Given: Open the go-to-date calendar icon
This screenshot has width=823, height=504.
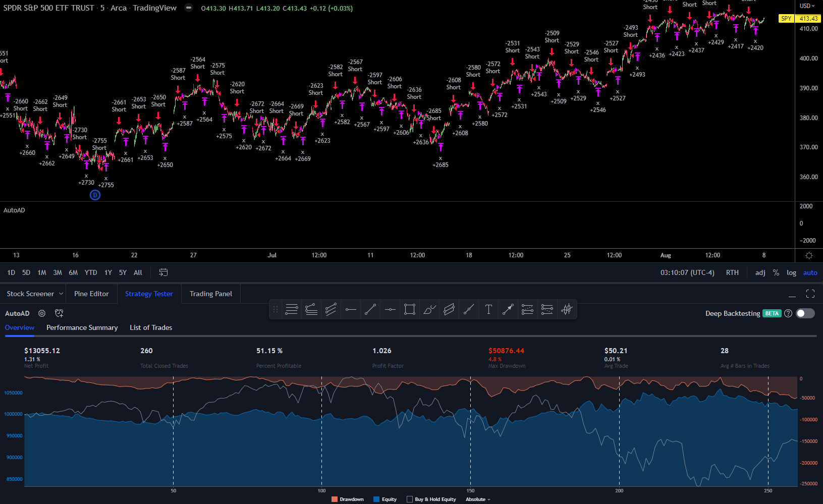Looking at the screenshot, I should (163, 272).
